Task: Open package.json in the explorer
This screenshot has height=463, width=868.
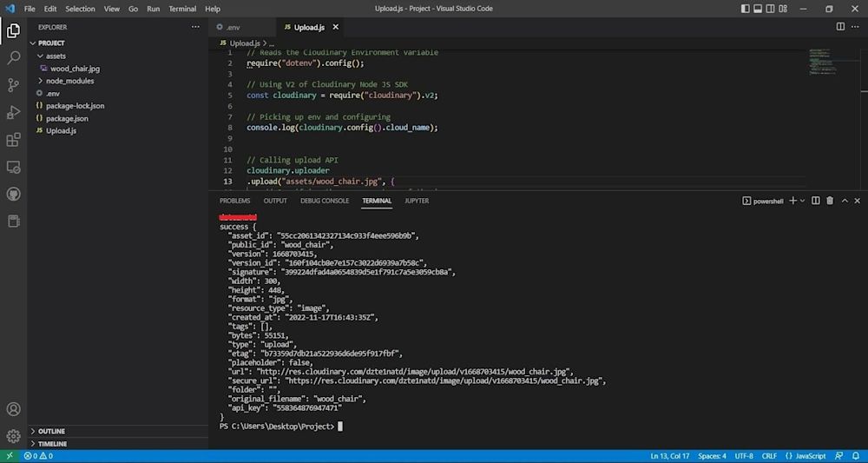Action: tap(67, 118)
